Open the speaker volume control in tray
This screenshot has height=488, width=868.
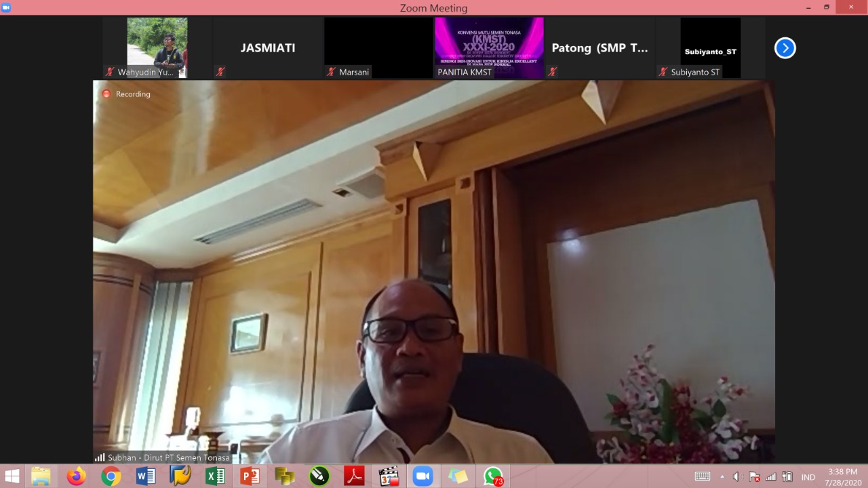(x=737, y=476)
